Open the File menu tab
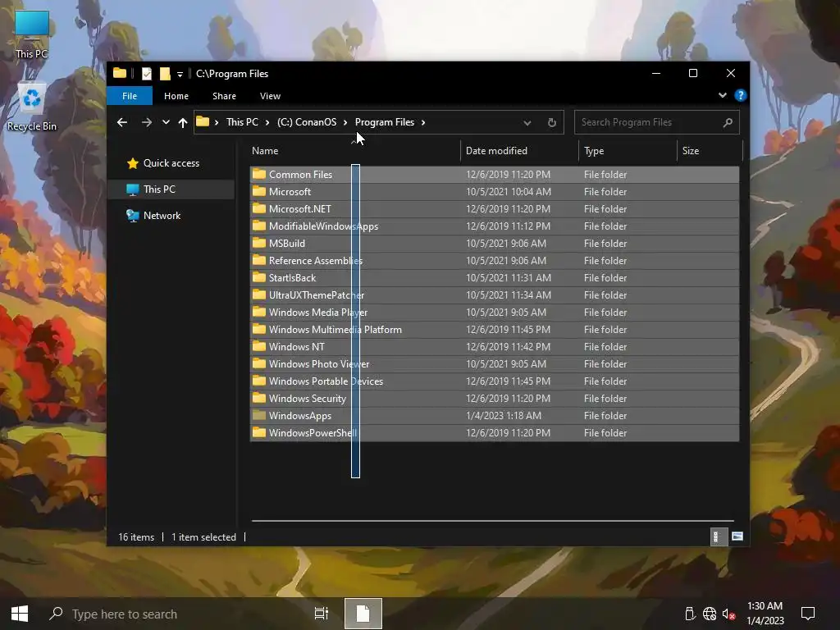The width and height of the screenshot is (840, 630). click(130, 96)
